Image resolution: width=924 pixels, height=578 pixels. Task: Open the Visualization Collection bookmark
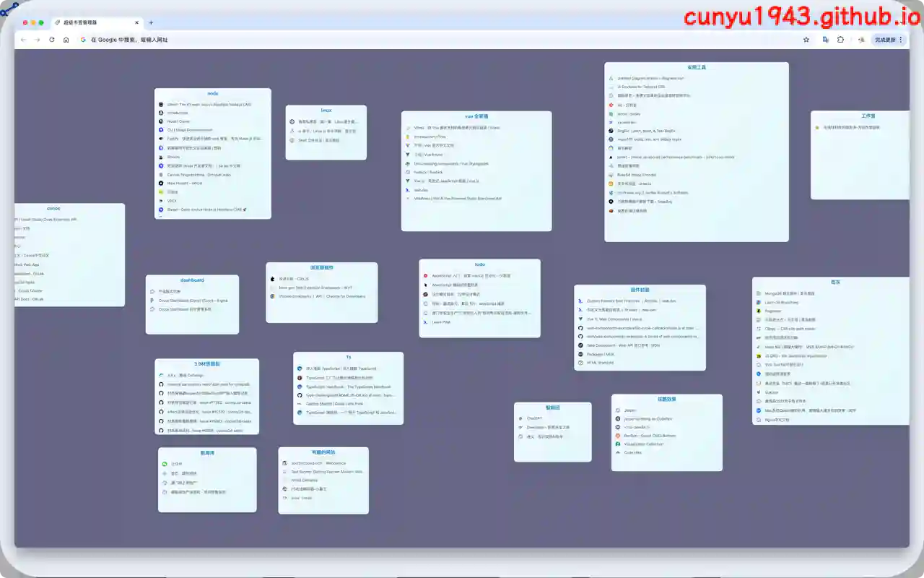pos(643,444)
